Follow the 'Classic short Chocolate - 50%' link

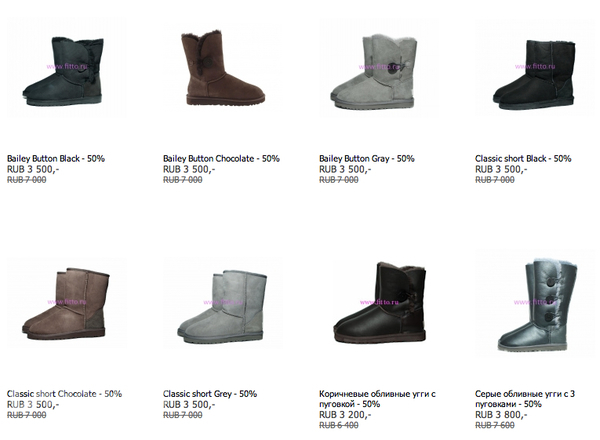click(64, 394)
